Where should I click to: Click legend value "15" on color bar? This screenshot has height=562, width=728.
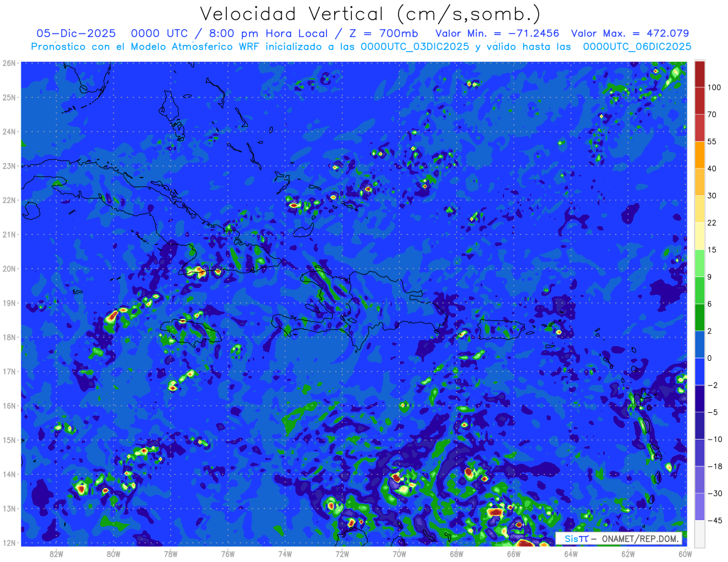point(712,249)
